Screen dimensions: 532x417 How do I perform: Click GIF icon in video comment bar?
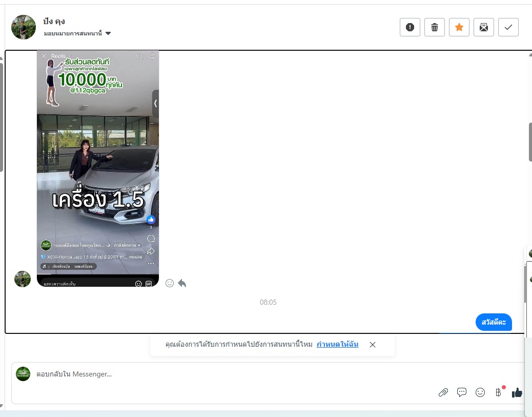click(x=149, y=284)
